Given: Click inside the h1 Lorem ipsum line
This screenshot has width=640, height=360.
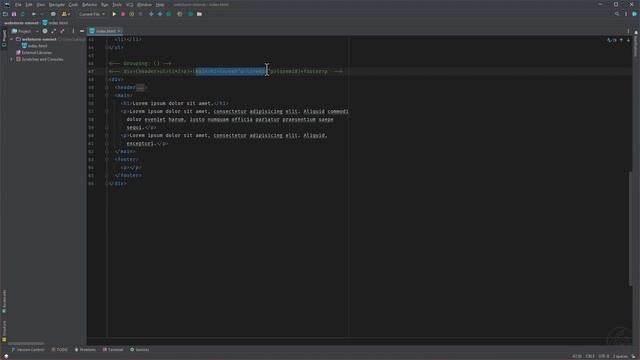Looking at the screenshot, I should [x=175, y=103].
